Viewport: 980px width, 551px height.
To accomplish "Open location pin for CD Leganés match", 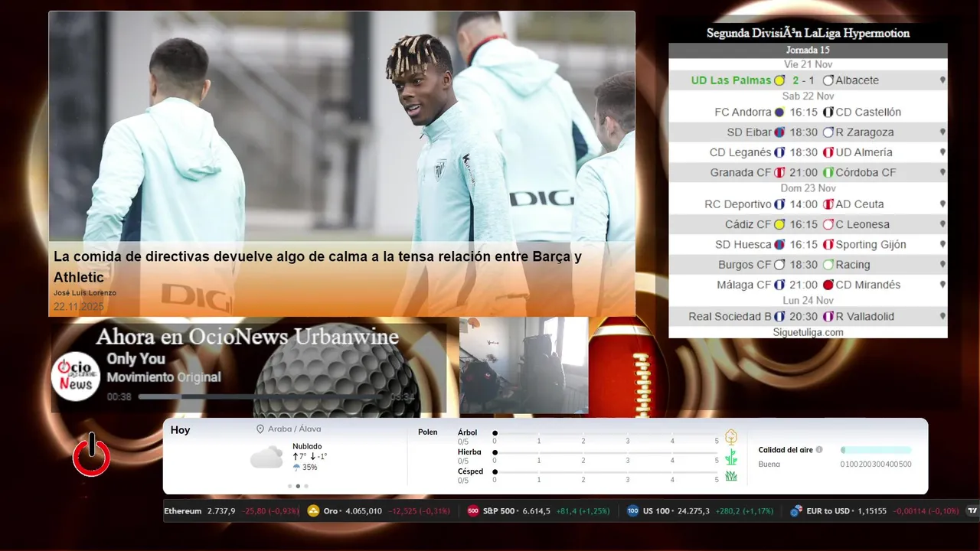I will [x=942, y=152].
